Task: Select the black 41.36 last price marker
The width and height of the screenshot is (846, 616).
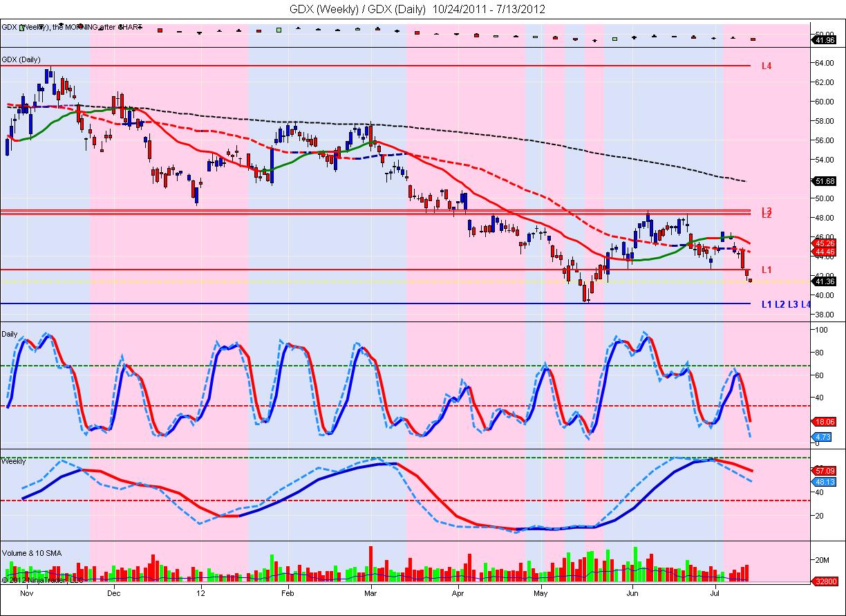Action: [825, 281]
